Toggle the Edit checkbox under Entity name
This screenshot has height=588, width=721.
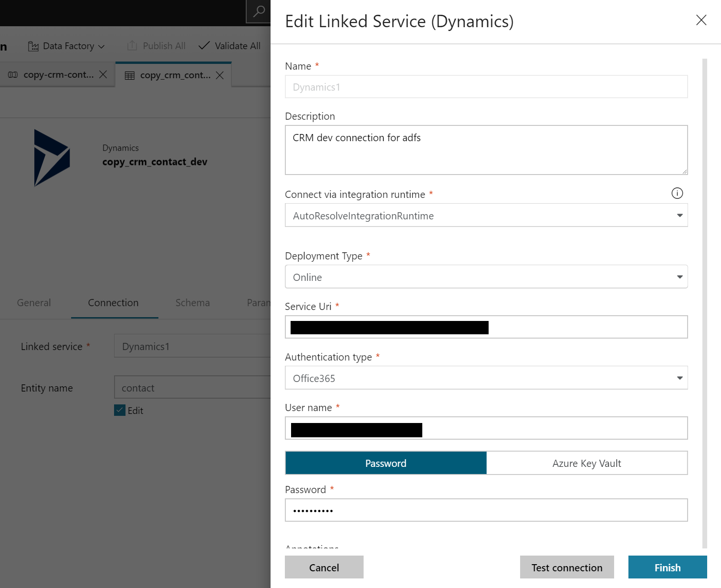(120, 410)
